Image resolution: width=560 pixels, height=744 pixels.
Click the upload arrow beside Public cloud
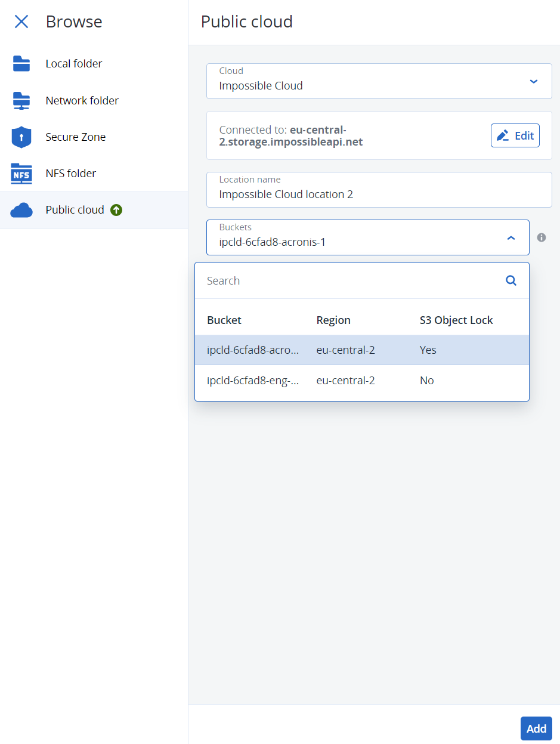[116, 210]
